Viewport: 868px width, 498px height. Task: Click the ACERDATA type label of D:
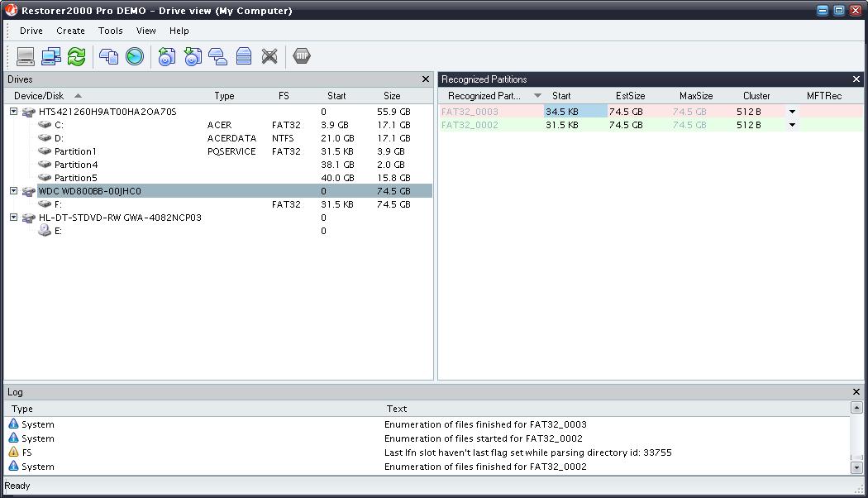pyautogui.click(x=231, y=138)
